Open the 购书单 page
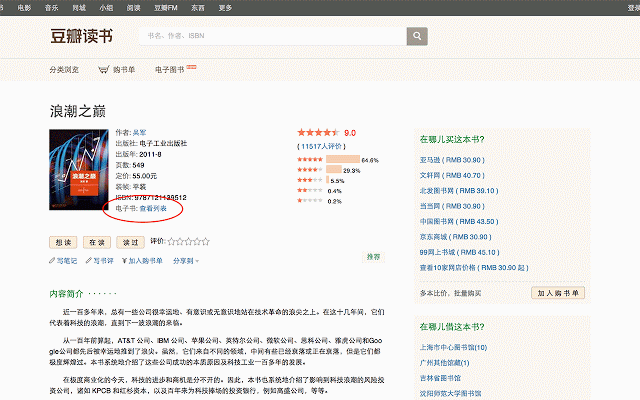Screen dimensions: 640x400 [124, 70]
